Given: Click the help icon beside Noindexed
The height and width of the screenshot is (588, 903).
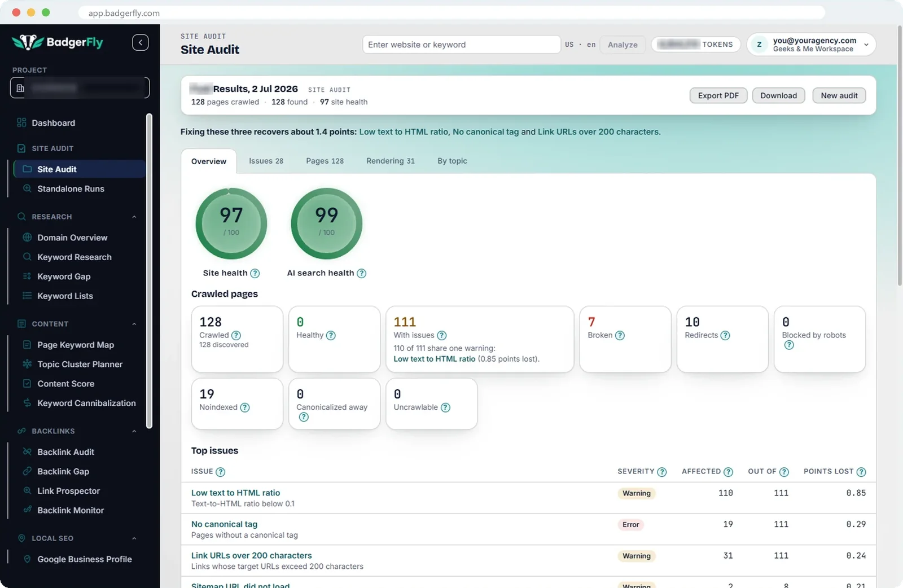Looking at the screenshot, I should pyautogui.click(x=245, y=407).
